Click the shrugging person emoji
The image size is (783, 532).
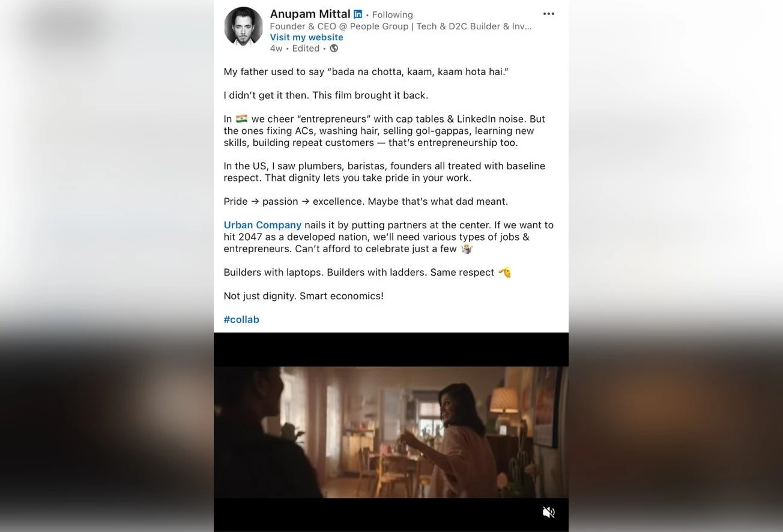[x=467, y=249]
